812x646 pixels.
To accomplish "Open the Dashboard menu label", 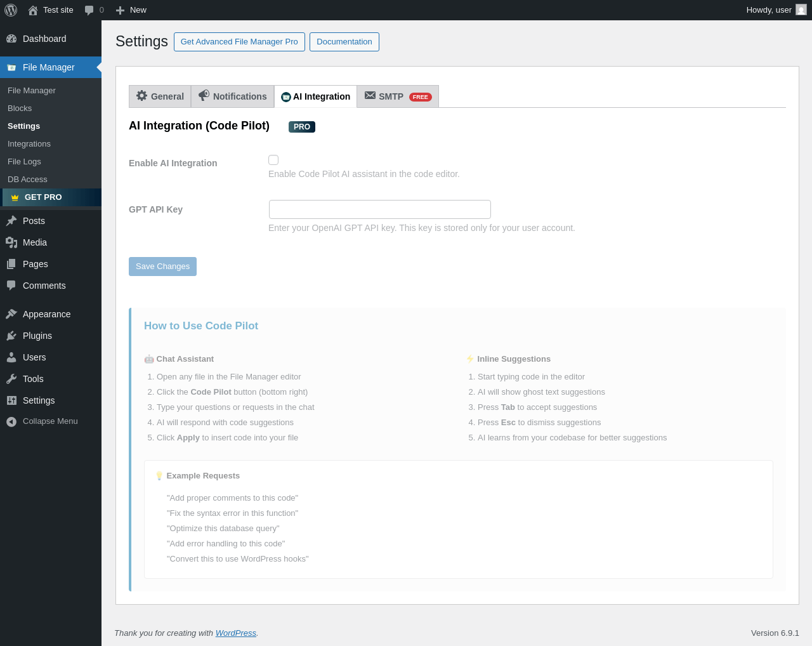I will click(x=44, y=39).
